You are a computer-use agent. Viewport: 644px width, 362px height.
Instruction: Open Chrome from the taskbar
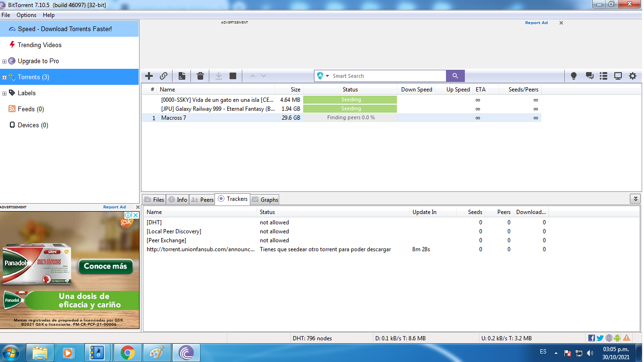point(127,353)
